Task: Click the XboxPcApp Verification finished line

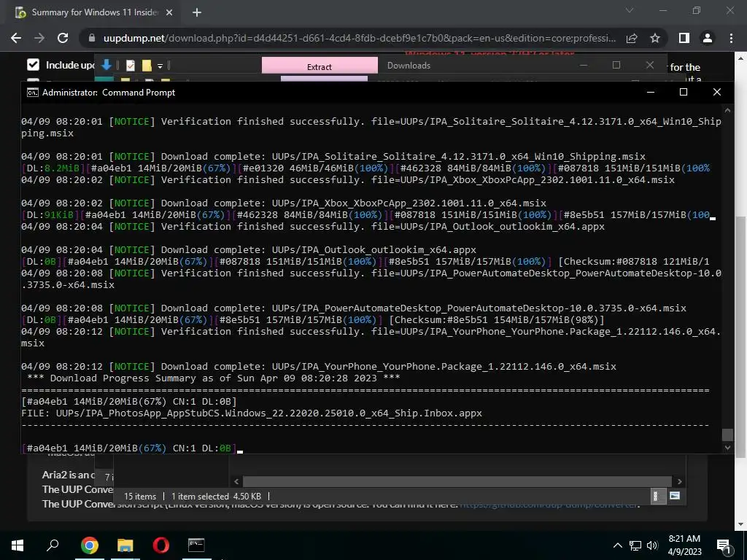Action: (348, 180)
